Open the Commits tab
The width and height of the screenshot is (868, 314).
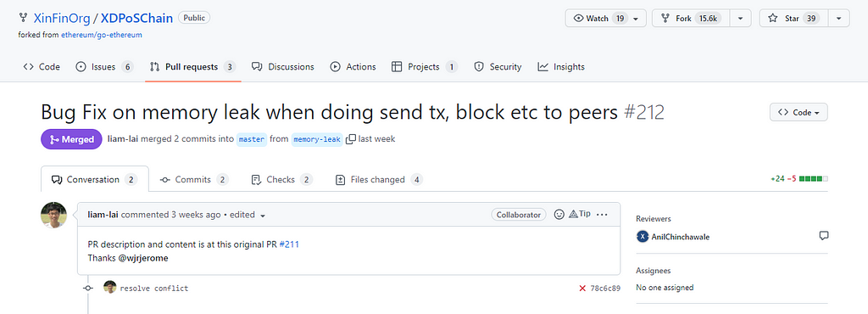pos(194,179)
